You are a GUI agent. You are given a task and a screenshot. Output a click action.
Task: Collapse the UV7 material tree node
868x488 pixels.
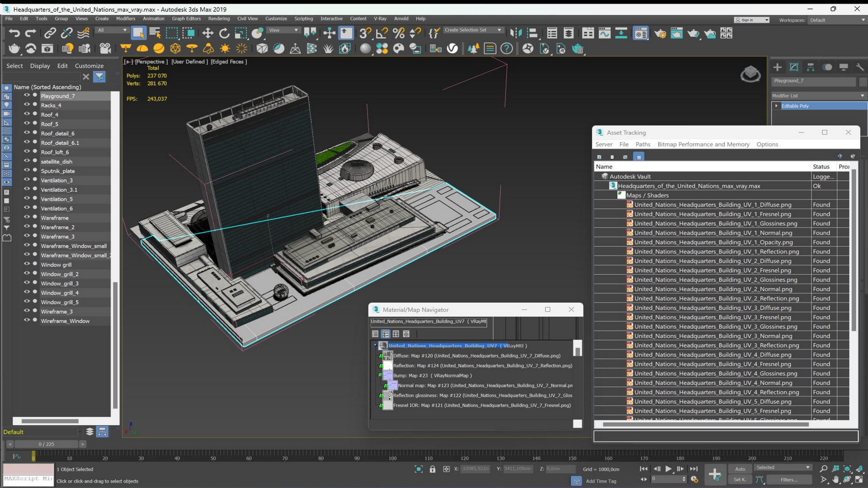pos(375,346)
